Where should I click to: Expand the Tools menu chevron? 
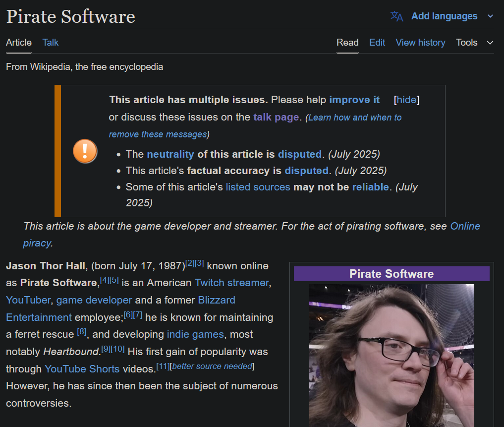click(490, 43)
